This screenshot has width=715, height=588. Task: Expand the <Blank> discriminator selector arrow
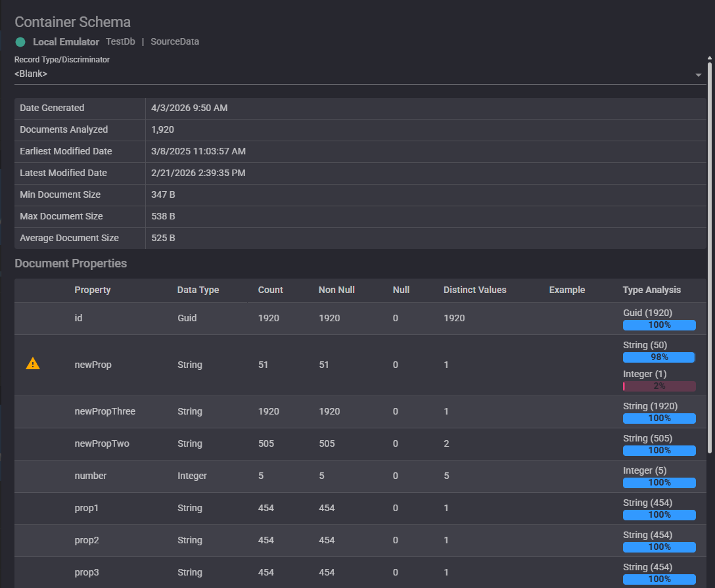tap(698, 74)
